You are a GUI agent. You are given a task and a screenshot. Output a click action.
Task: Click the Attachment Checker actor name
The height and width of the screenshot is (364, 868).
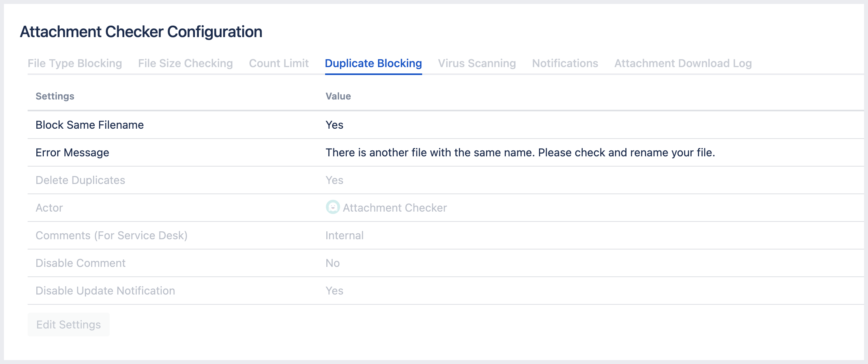395,208
